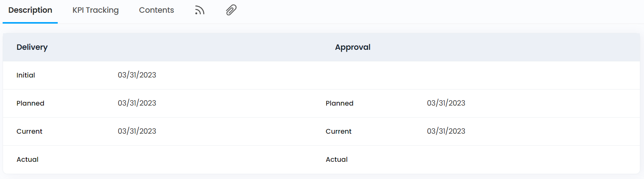The width and height of the screenshot is (644, 179).
Task: Click the Delivery Actual row label
Action: [27, 160]
